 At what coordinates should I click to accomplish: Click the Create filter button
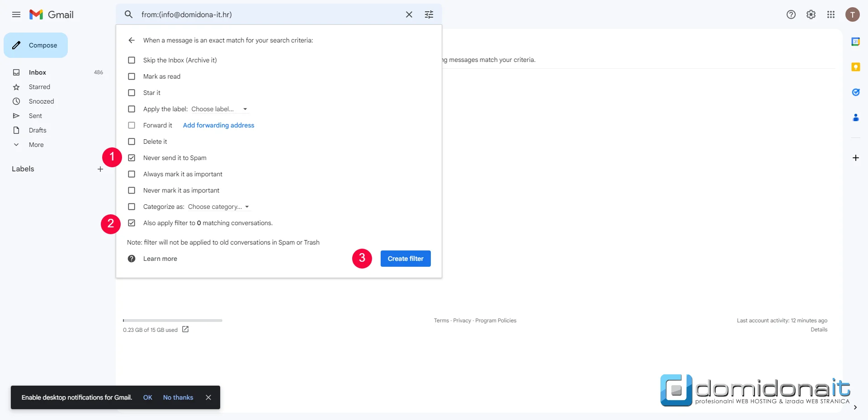[x=406, y=259]
